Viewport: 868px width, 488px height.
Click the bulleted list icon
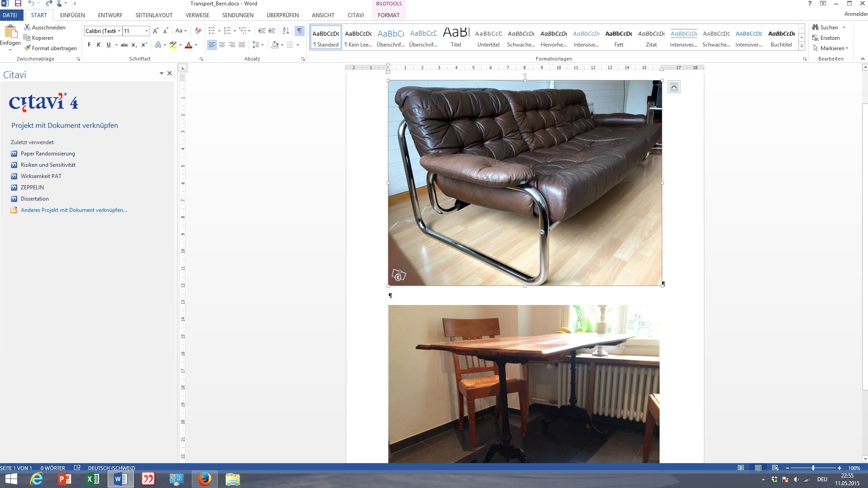click(x=212, y=31)
